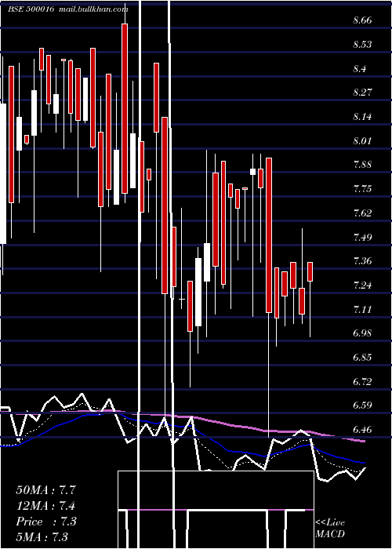Click the 8.53 price axis label

362,45
